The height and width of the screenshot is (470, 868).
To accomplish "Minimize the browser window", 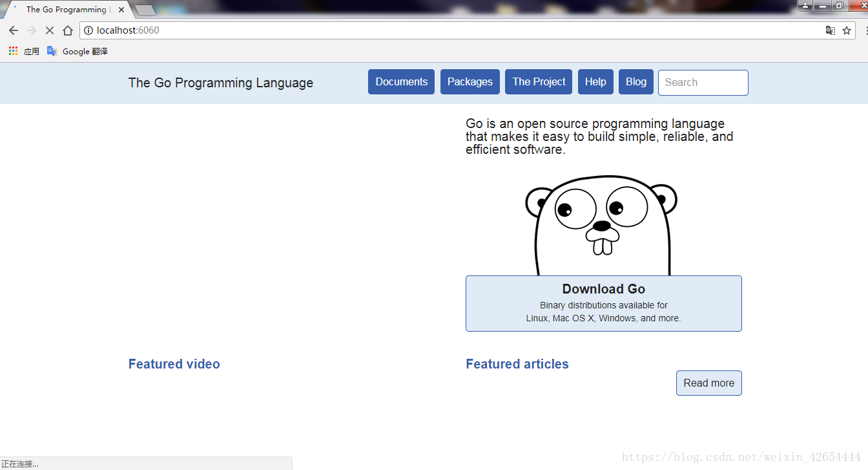I will click(823, 5).
